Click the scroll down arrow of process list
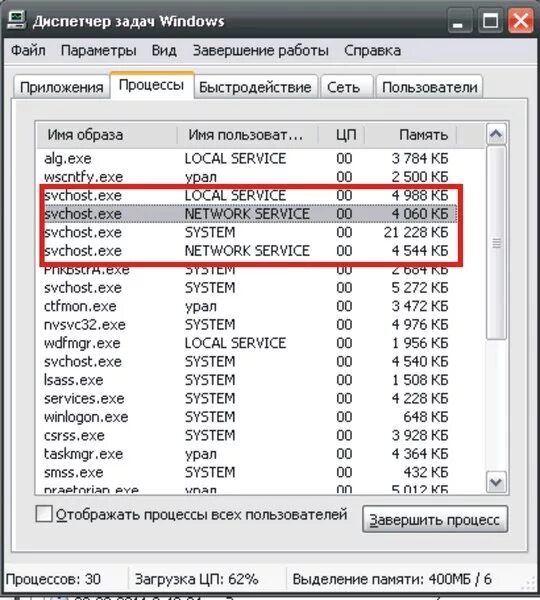The width and height of the screenshot is (540, 600). point(496,482)
